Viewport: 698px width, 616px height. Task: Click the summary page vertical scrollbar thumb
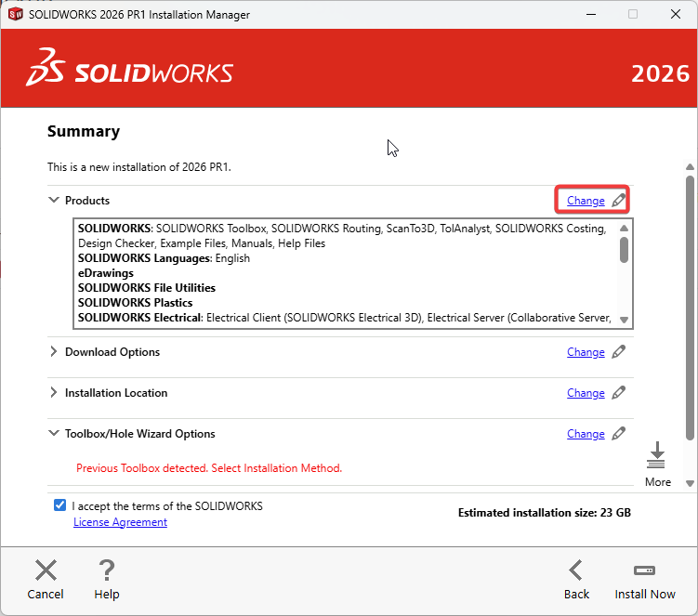coord(690,308)
